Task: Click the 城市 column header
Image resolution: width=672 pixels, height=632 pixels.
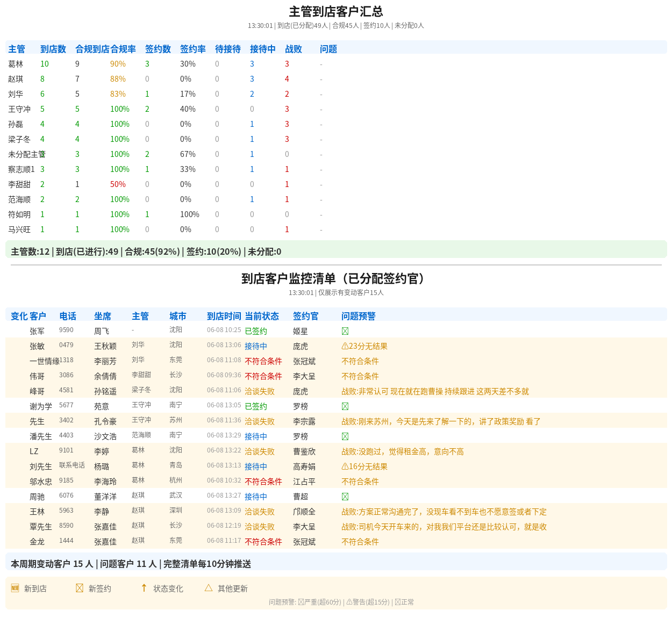Action: pyautogui.click(x=178, y=316)
